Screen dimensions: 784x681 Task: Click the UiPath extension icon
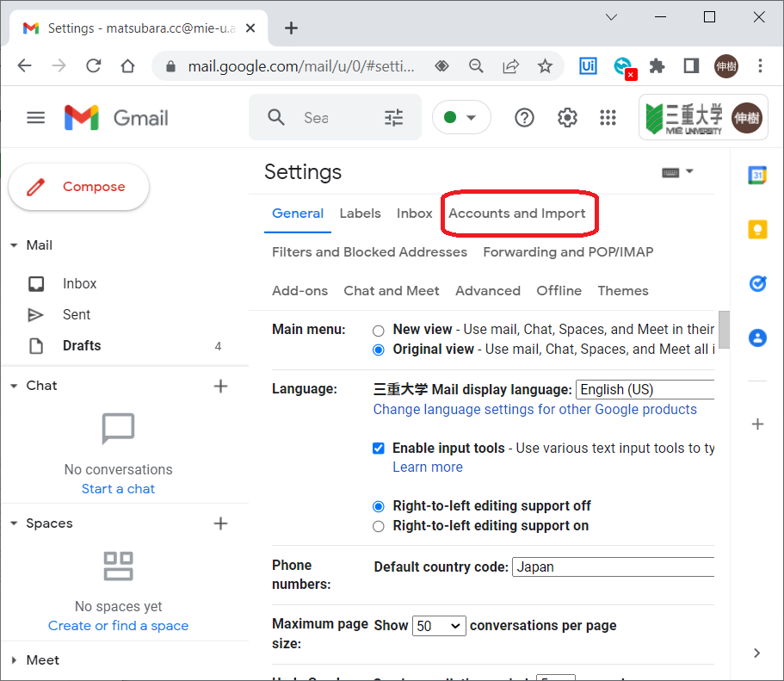click(588, 65)
